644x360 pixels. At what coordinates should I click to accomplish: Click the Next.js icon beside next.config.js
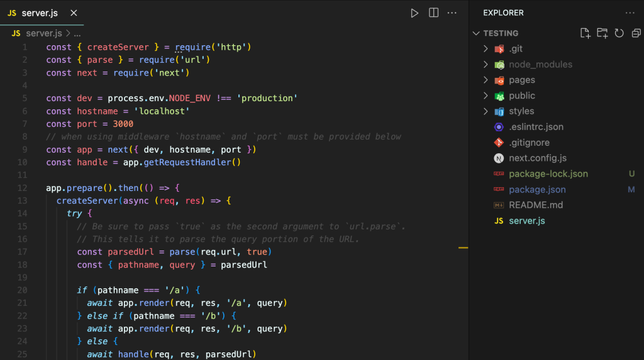[499, 158]
